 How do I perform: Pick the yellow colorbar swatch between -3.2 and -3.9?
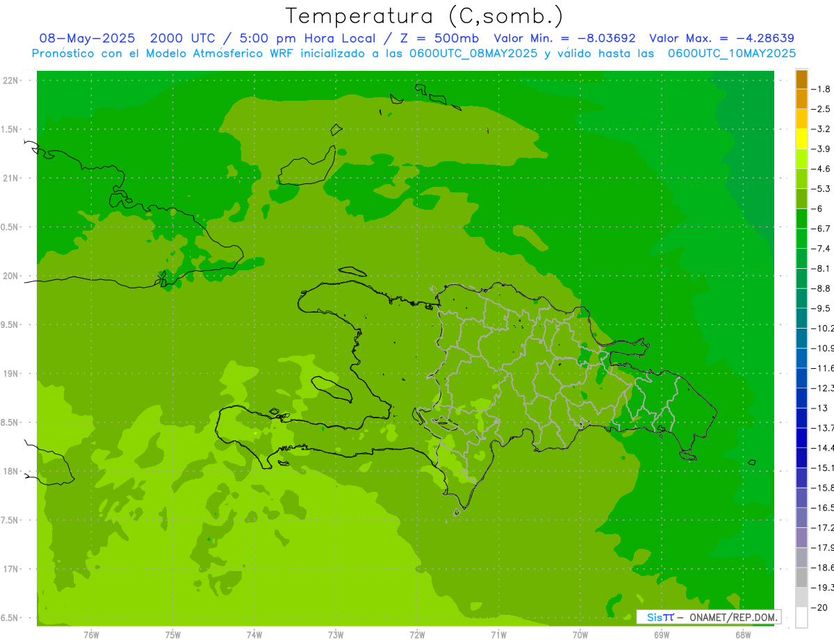pos(801,139)
